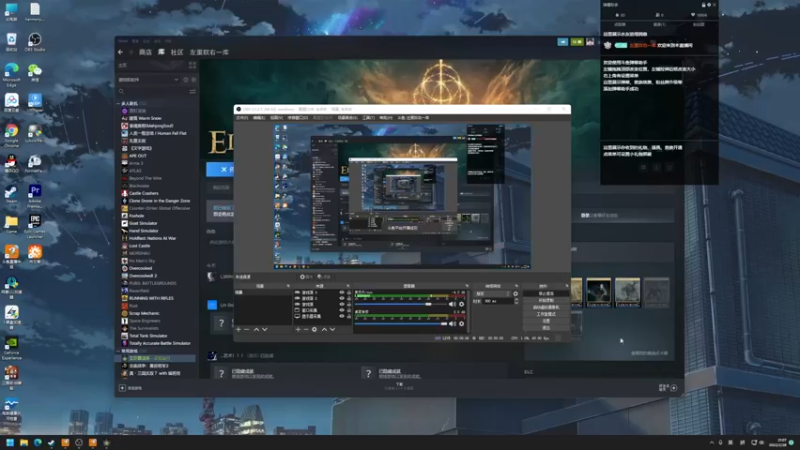Open the 游戏和软件 dropdown in Steam library
800x450 pixels.
point(148,80)
